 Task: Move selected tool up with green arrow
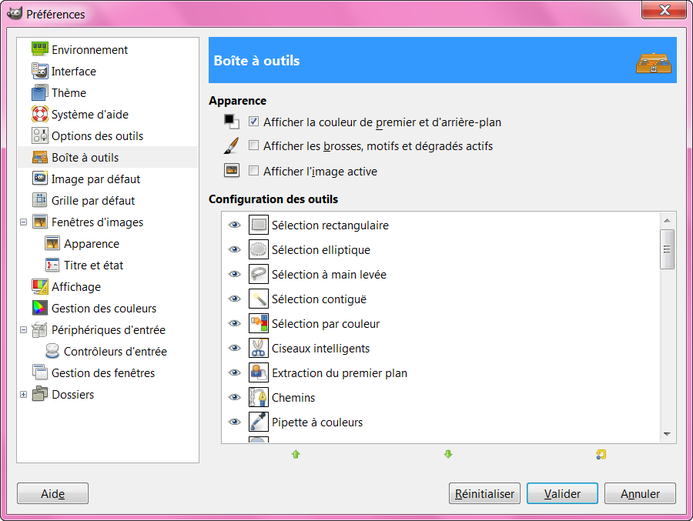[296, 454]
